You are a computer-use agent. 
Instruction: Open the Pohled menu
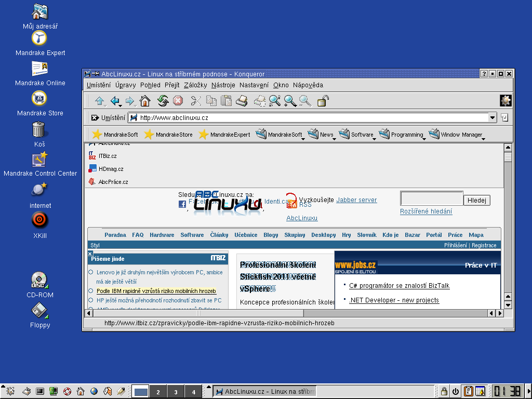click(150, 85)
